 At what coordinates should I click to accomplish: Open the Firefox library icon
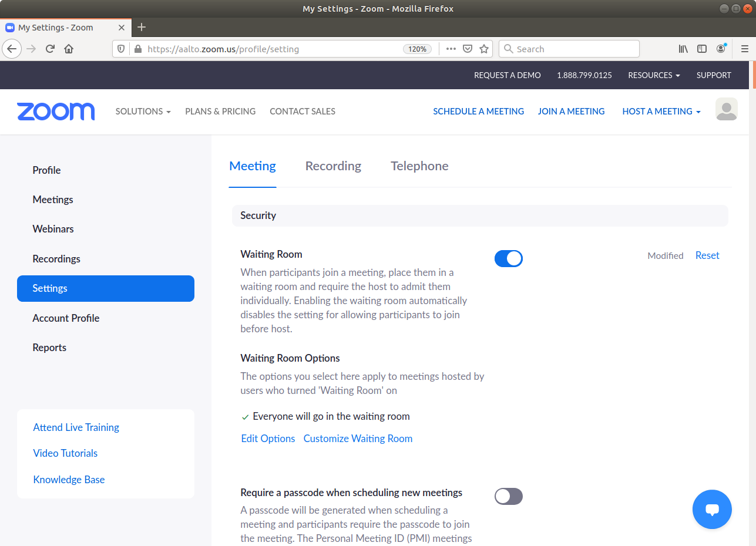pyautogui.click(x=683, y=49)
